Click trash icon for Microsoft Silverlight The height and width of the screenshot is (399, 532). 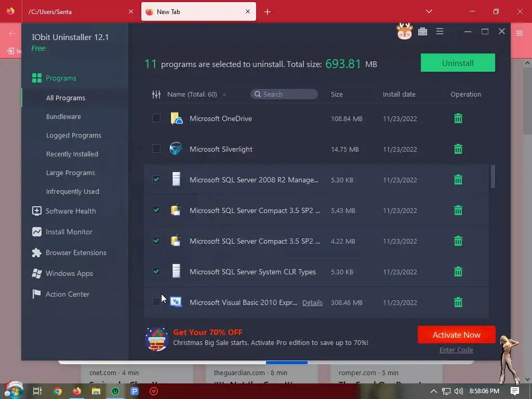458,149
